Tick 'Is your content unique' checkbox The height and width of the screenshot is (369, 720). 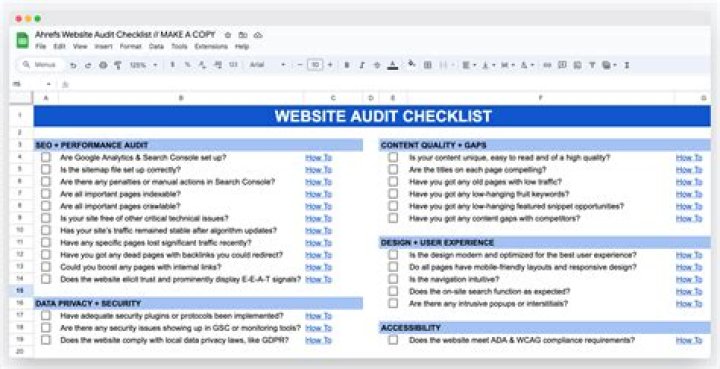tap(393, 157)
